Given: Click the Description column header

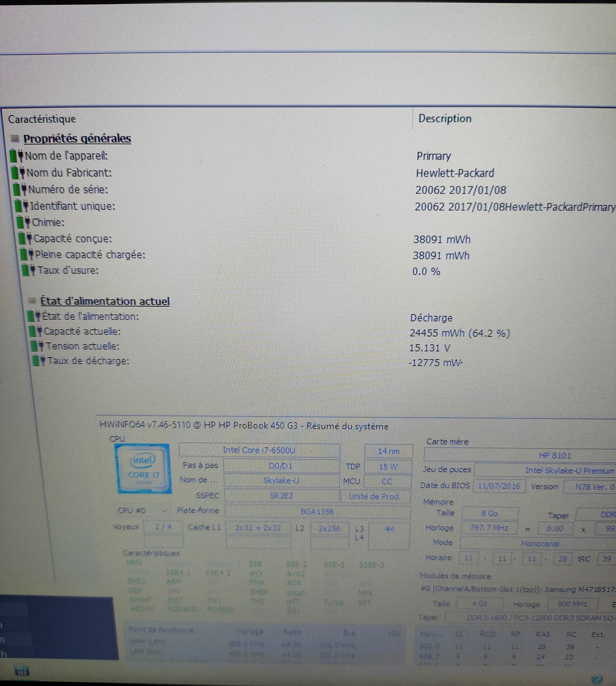Looking at the screenshot, I should click(x=445, y=118).
